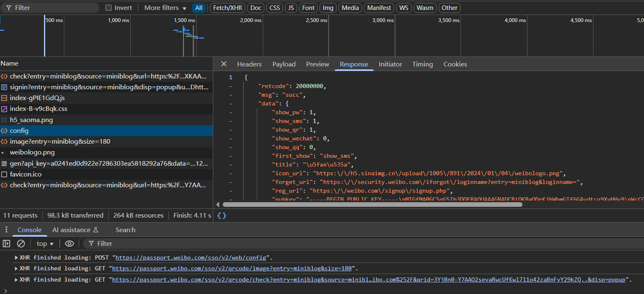Screen dimensions: 644x294
Task: Open the qrcode/image URL link in console
Action: pyautogui.click(x=232, y=269)
